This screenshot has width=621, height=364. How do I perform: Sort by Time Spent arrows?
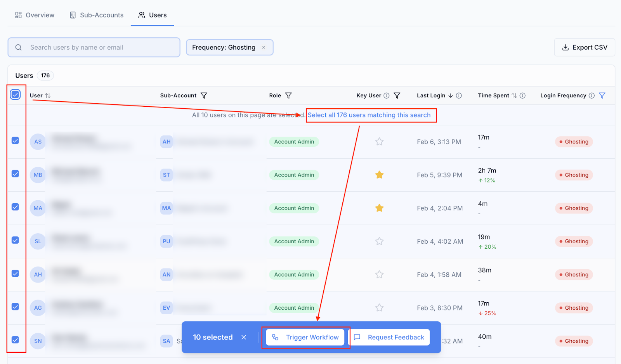514,95
